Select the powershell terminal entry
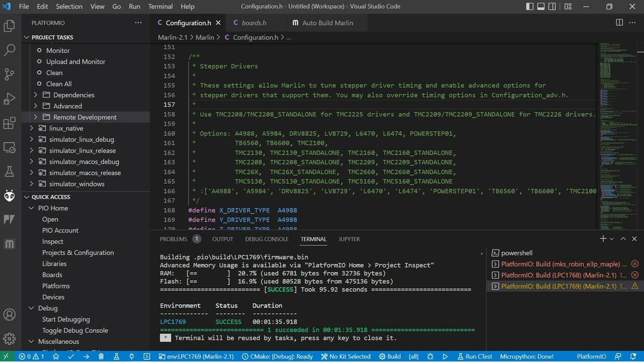644x362 pixels. [x=565, y=253]
